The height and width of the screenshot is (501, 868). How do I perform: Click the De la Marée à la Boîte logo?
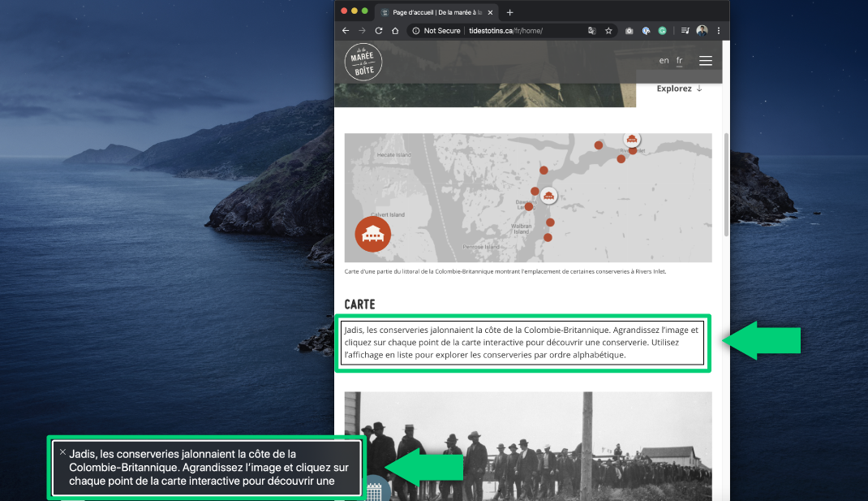[x=363, y=62]
